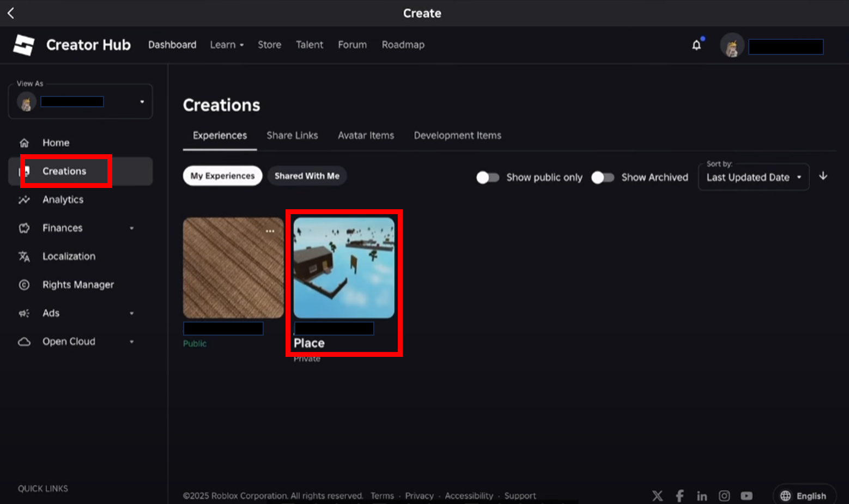Screen dimensions: 849x504
Task: Open the Facebook footer link
Action: [680, 496]
